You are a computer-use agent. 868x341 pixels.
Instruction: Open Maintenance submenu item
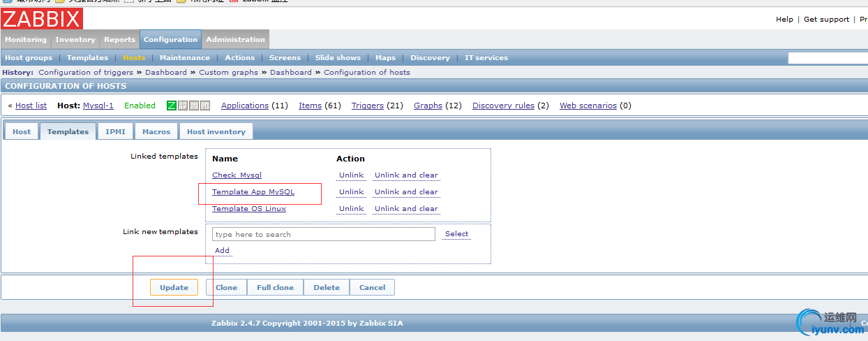(x=185, y=58)
